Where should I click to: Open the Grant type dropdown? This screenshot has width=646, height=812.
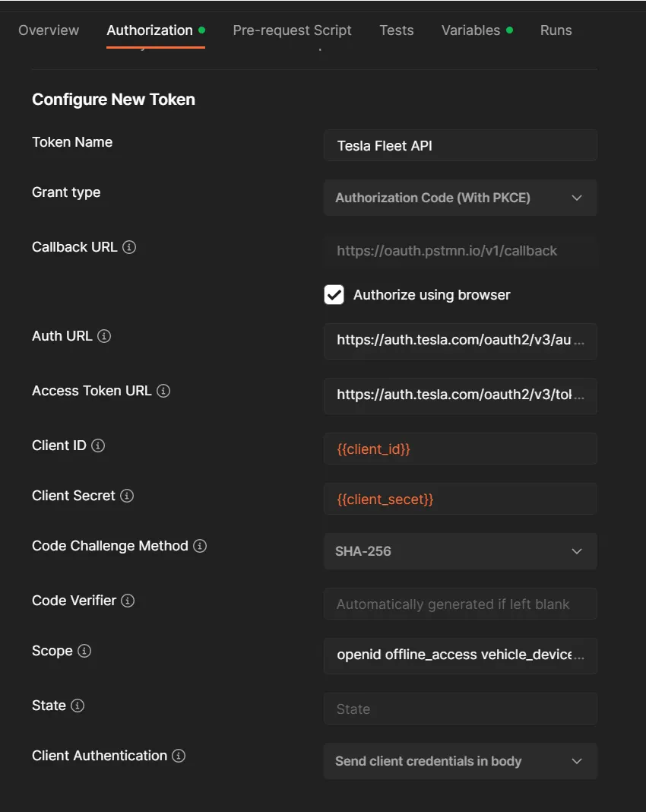460,198
